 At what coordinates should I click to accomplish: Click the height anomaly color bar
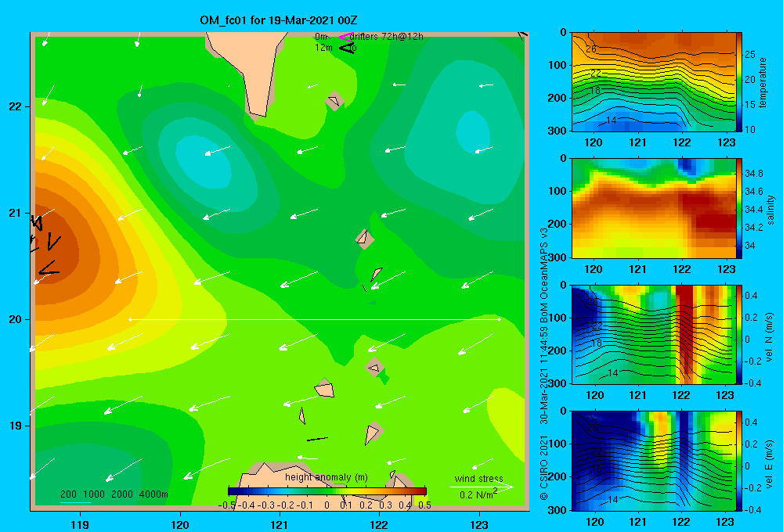327,491
